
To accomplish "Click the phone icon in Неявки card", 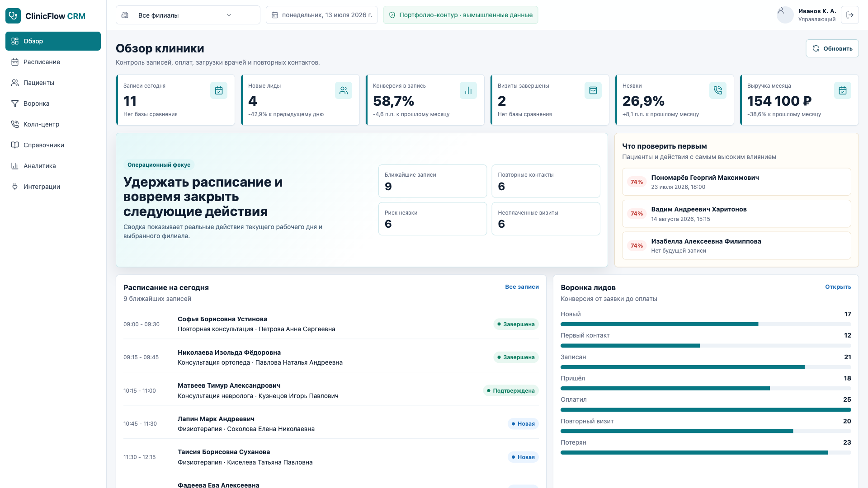I will [x=718, y=90].
